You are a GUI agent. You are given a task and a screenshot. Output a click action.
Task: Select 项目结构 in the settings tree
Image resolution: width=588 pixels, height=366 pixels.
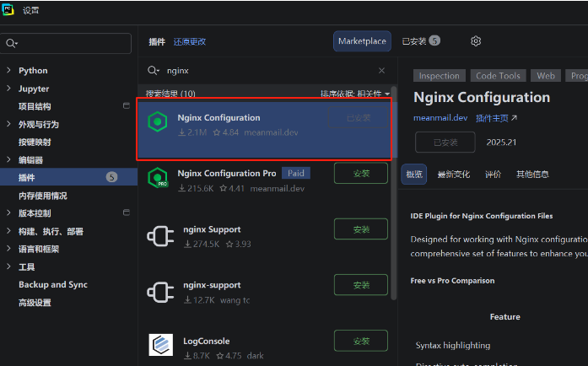pos(35,106)
